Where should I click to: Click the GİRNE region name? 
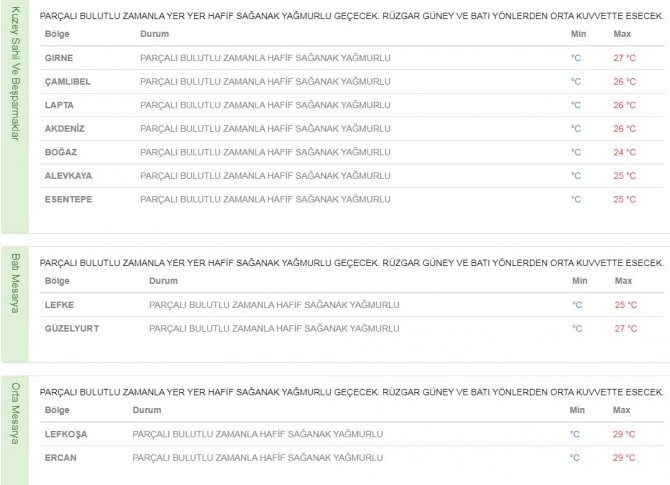[59, 58]
